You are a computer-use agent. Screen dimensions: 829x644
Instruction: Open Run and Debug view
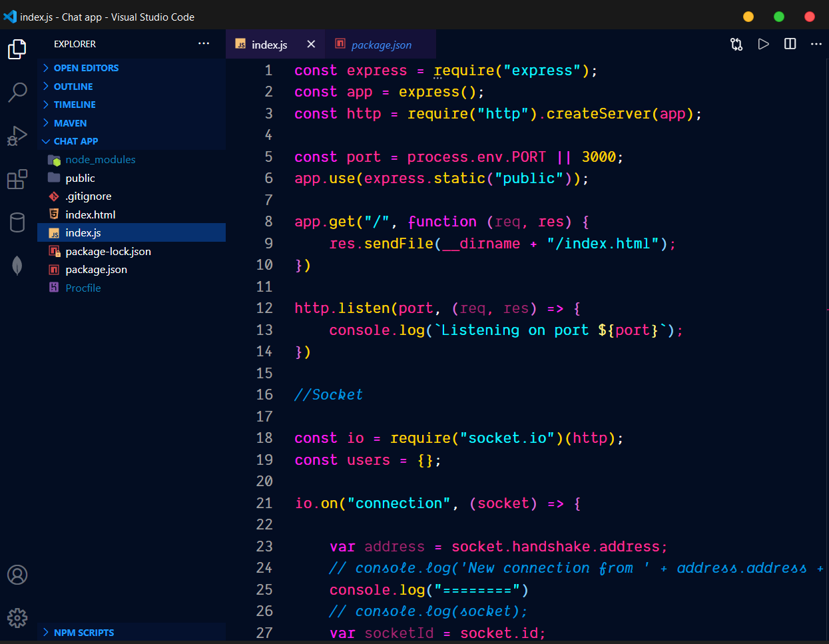coord(17,135)
